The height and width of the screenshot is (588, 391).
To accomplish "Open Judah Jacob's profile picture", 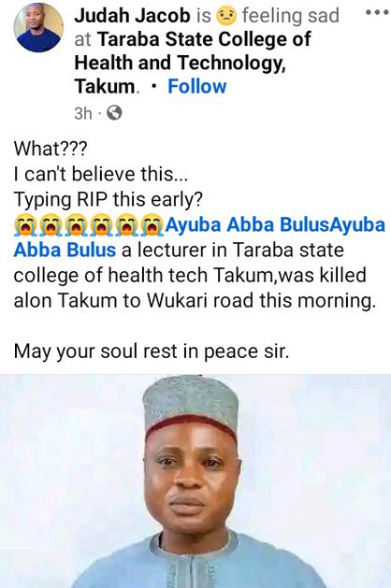I will click(x=38, y=28).
